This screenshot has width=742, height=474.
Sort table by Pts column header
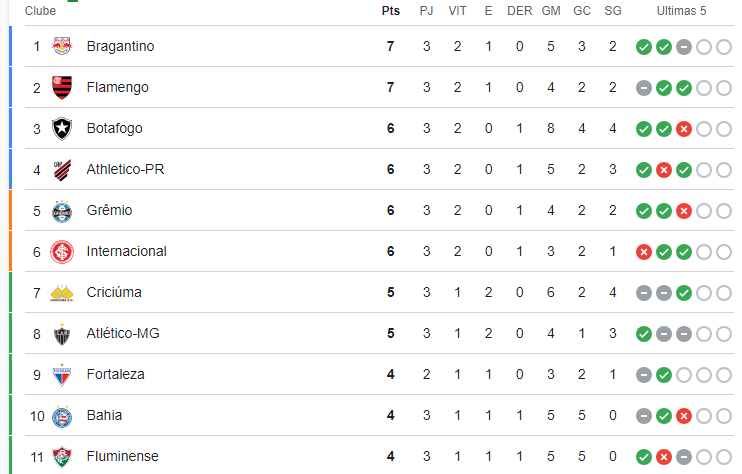point(391,11)
